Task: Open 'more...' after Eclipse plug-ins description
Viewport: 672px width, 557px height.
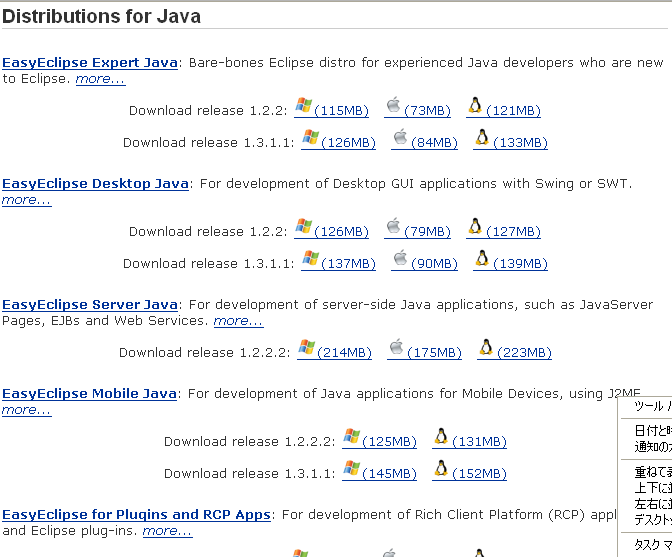Action: [168, 531]
